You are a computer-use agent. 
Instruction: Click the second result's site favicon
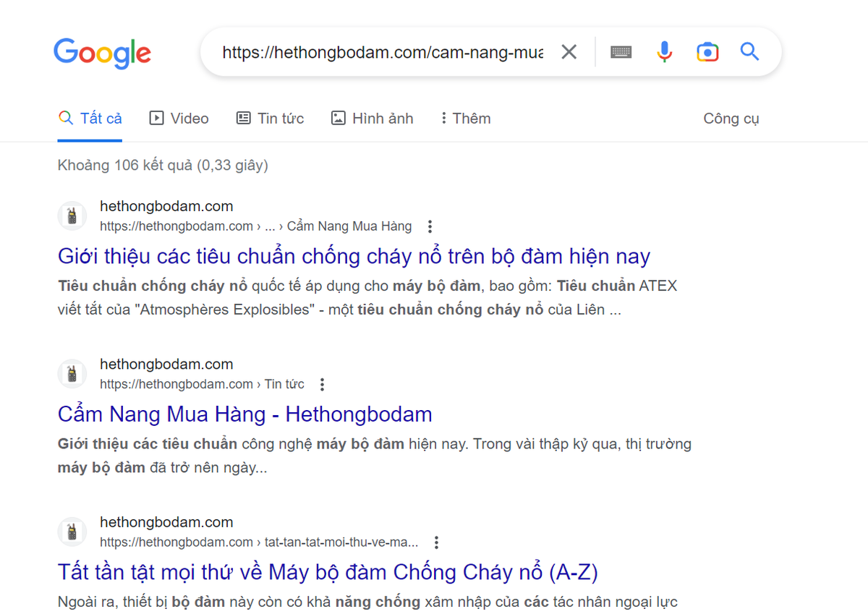point(72,374)
